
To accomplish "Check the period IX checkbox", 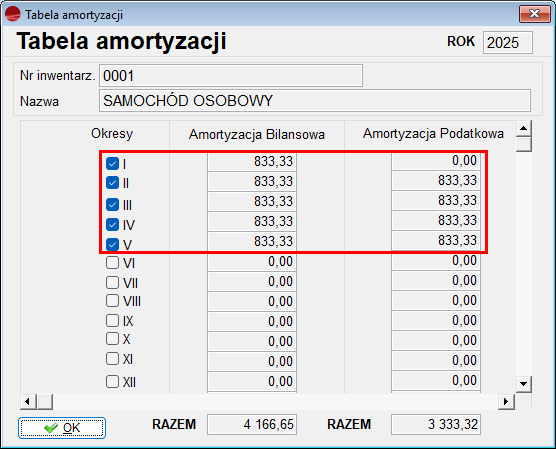I will pyautogui.click(x=112, y=321).
